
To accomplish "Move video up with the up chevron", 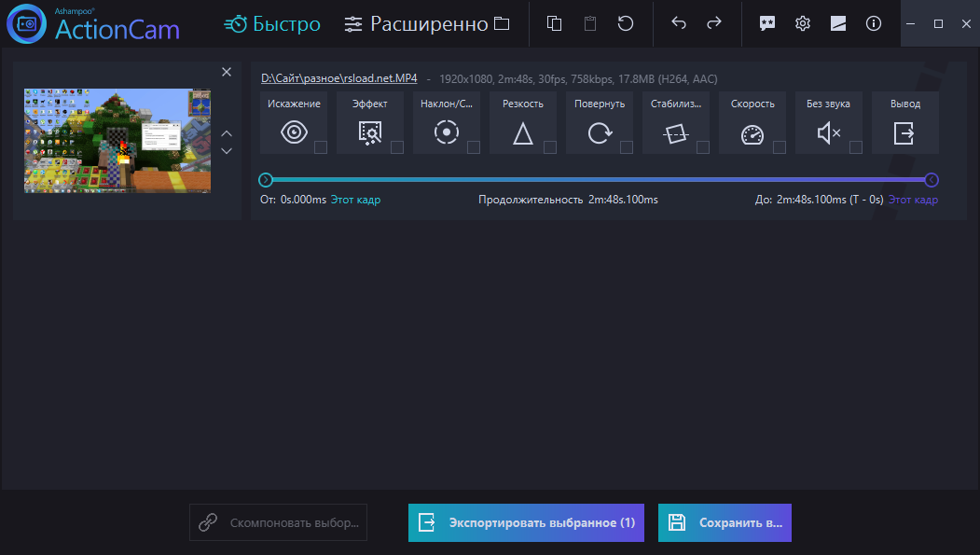I will (x=227, y=133).
